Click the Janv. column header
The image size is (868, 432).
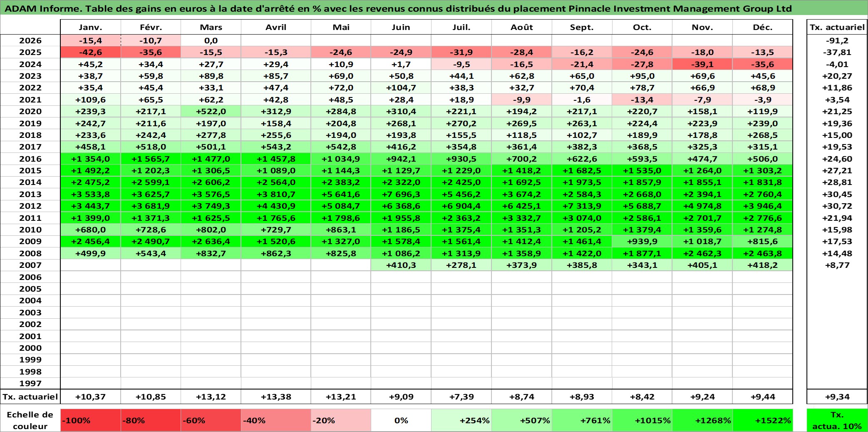pos(90,27)
